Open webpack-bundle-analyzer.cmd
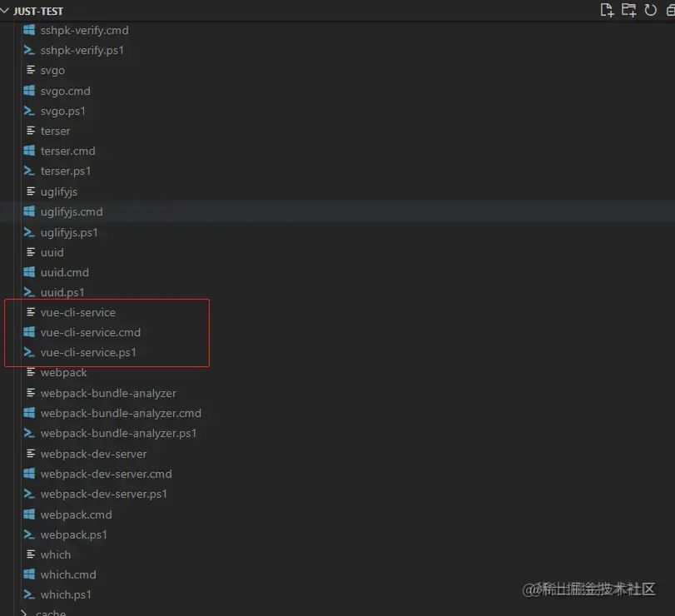675x616 pixels. point(121,413)
